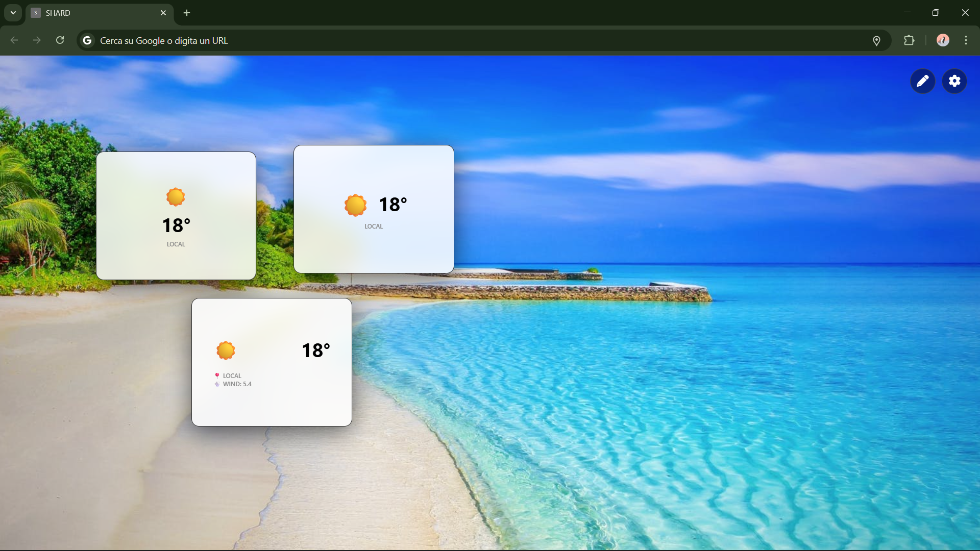980x551 pixels.
Task: Click the back navigation arrow
Action: point(14,40)
